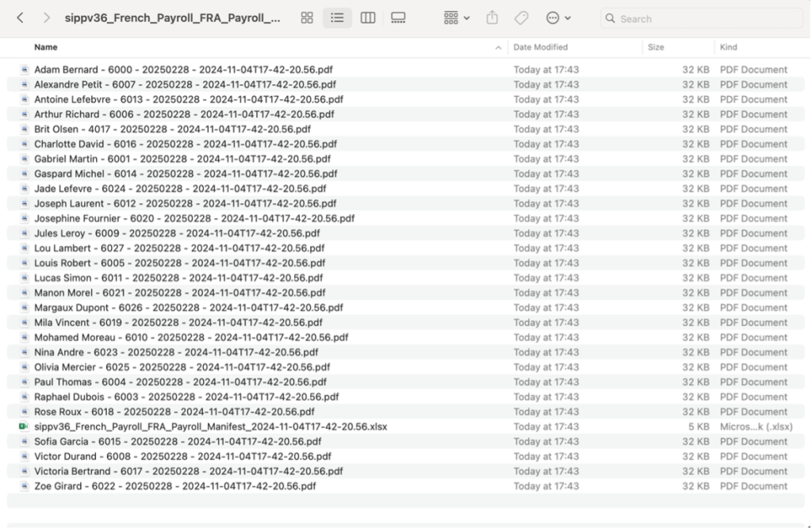Open the More options dropdown chevron
Screen dimensions: 812x529
point(568,17)
